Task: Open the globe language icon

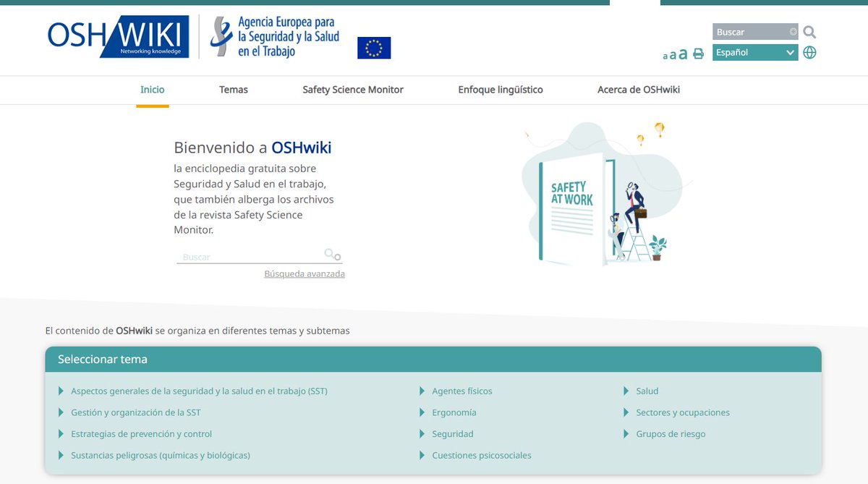Action: coord(809,52)
